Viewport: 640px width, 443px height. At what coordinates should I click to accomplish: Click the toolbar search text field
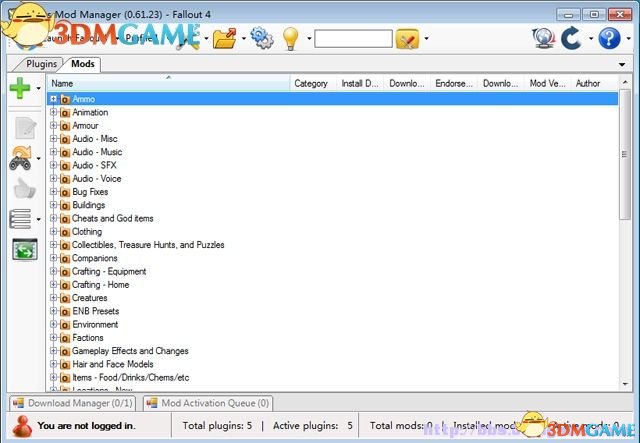(x=353, y=38)
